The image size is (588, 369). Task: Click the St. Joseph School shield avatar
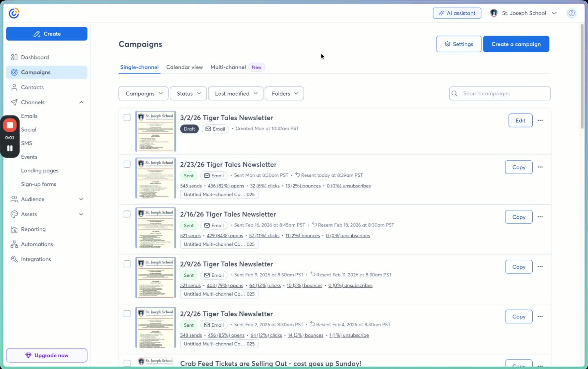493,13
